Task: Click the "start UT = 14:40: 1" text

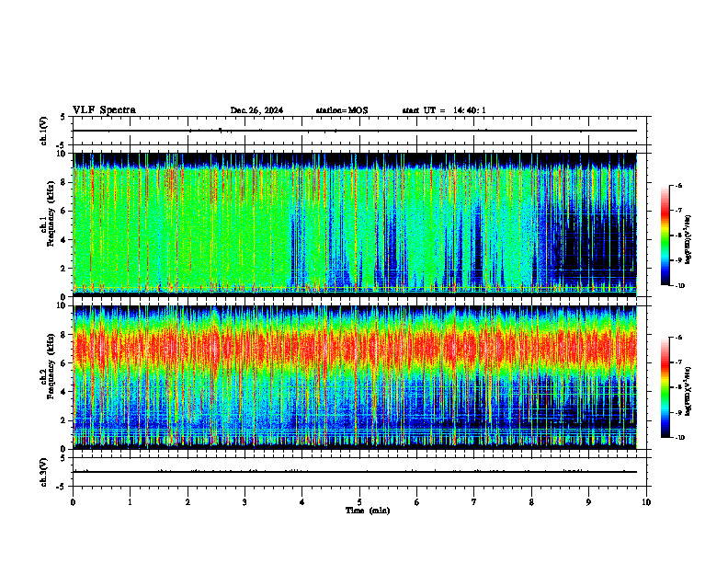Action: click(x=444, y=110)
